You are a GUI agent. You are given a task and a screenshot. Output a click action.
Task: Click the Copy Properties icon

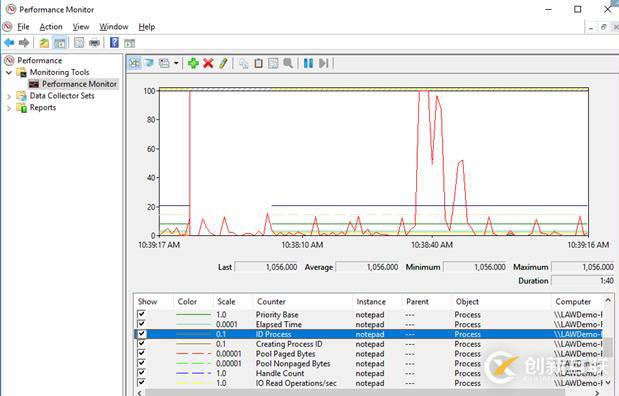coord(244,63)
